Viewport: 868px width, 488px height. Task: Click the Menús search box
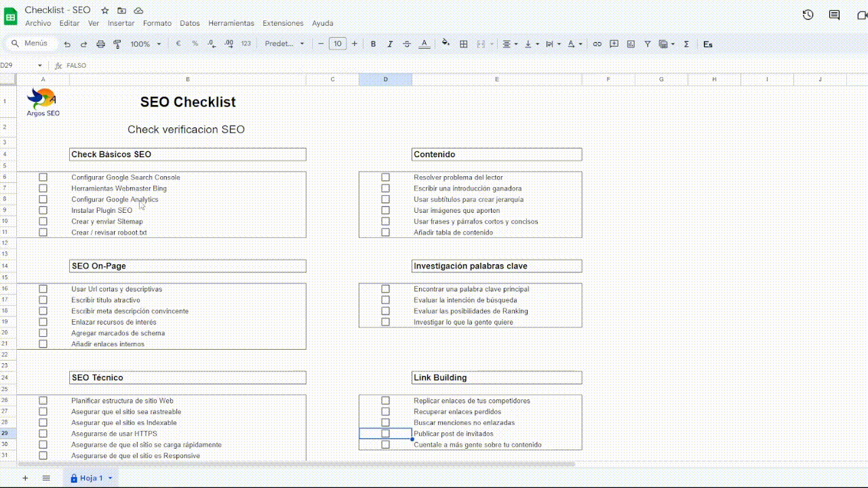point(31,43)
